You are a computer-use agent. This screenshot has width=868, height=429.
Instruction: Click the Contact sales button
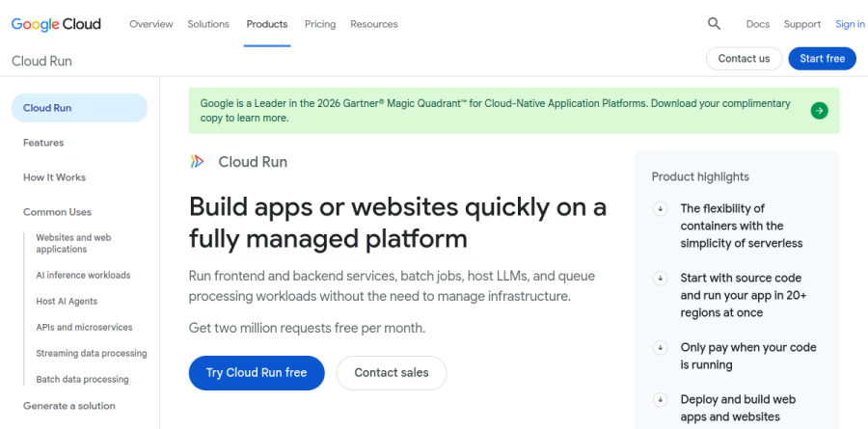click(392, 373)
